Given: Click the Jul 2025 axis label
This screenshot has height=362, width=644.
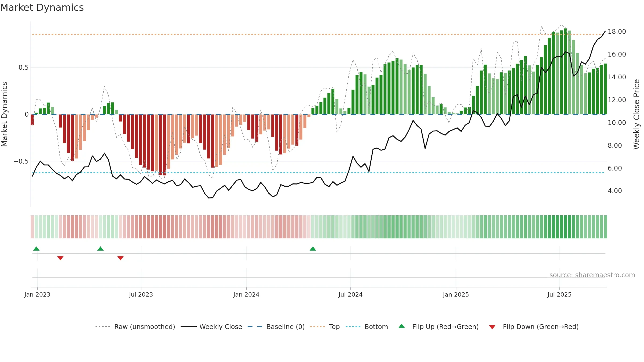Looking at the screenshot, I should point(559,294).
